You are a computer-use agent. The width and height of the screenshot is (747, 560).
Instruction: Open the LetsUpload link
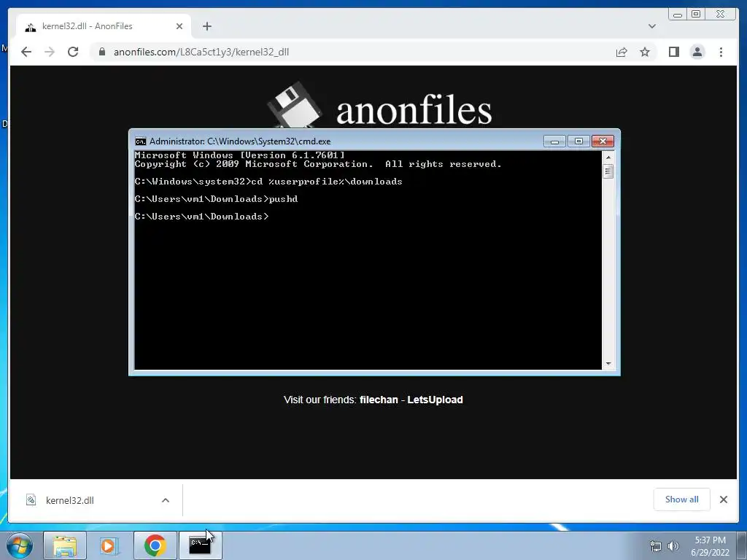[435, 400]
